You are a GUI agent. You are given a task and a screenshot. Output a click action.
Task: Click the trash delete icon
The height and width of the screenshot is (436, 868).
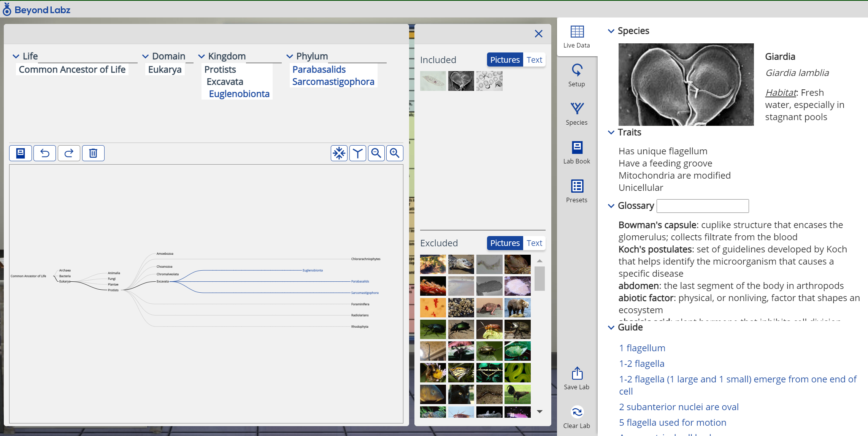pos(93,153)
